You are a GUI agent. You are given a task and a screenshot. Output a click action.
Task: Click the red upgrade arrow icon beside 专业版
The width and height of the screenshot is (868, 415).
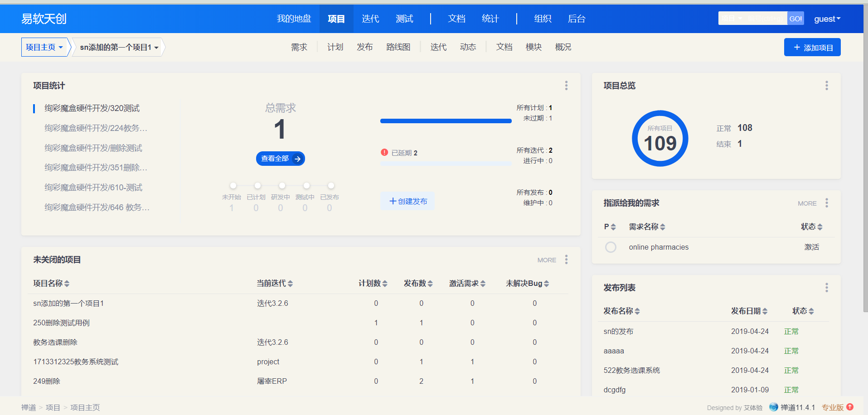point(850,407)
